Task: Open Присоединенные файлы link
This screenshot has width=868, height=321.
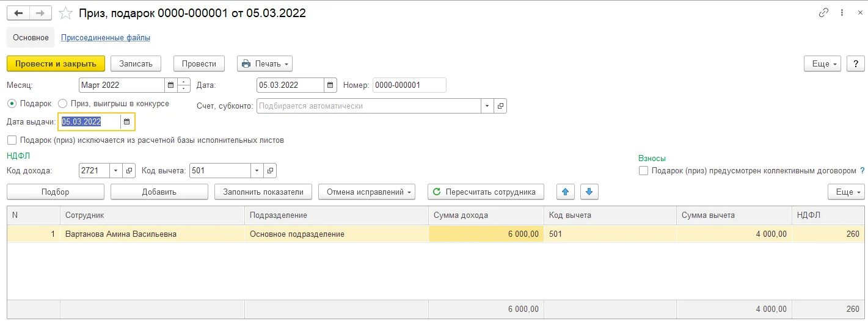Action: tap(106, 37)
